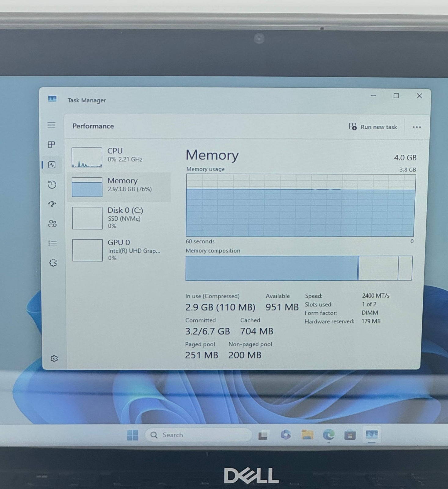Click the GPU 0 mini graph thumbnail
The image size is (448, 489).
click(88, 250)
